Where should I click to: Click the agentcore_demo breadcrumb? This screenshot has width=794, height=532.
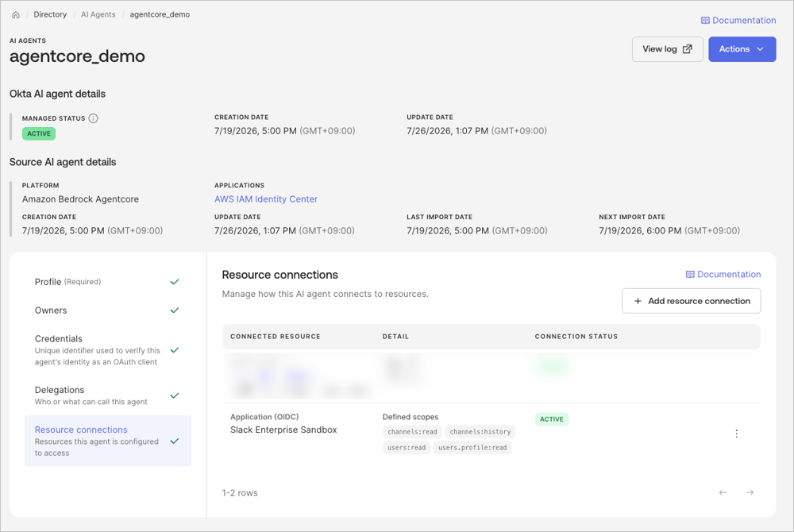click(160, 14)
